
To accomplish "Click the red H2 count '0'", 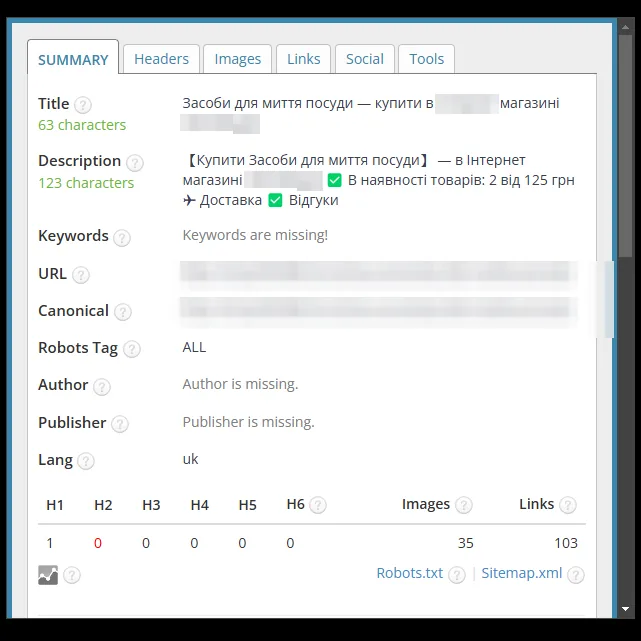I will 98,543.
